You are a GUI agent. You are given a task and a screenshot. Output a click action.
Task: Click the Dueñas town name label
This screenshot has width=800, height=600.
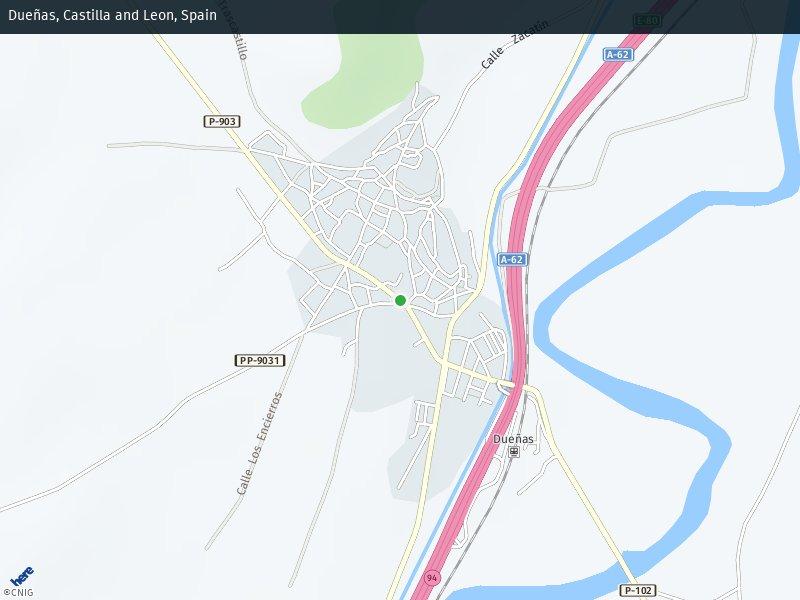tap(513, 439)
